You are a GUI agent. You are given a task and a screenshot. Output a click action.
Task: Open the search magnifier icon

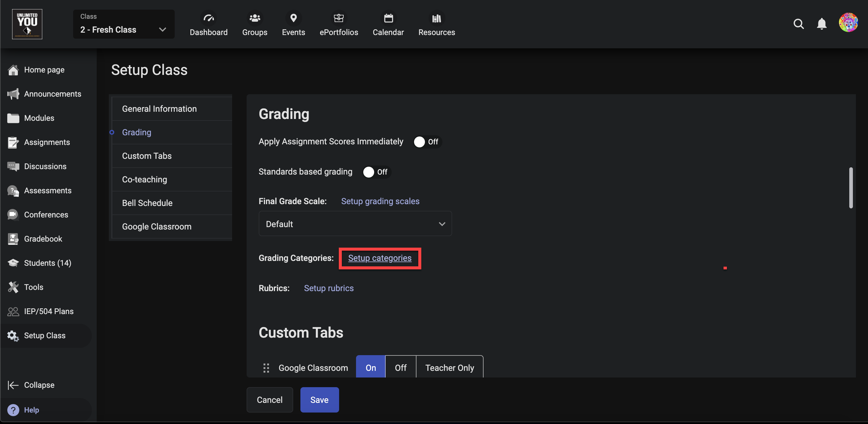coord(798,24)
